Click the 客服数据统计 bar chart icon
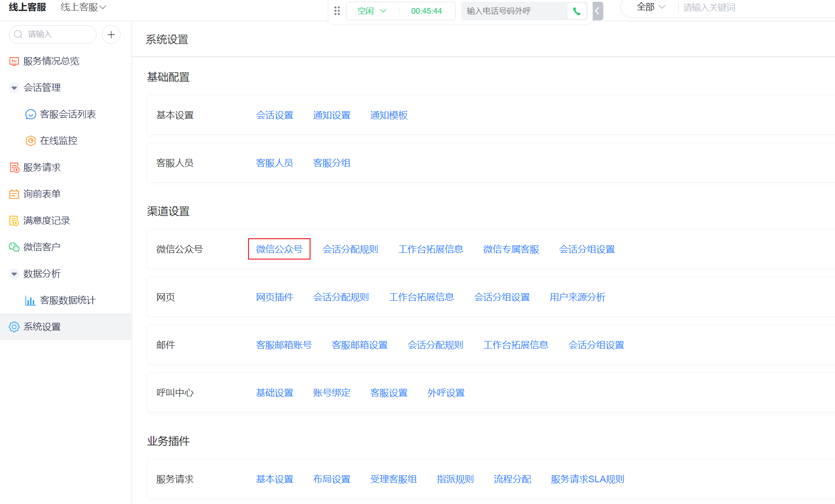835x504 pixels. coord(31,300)
